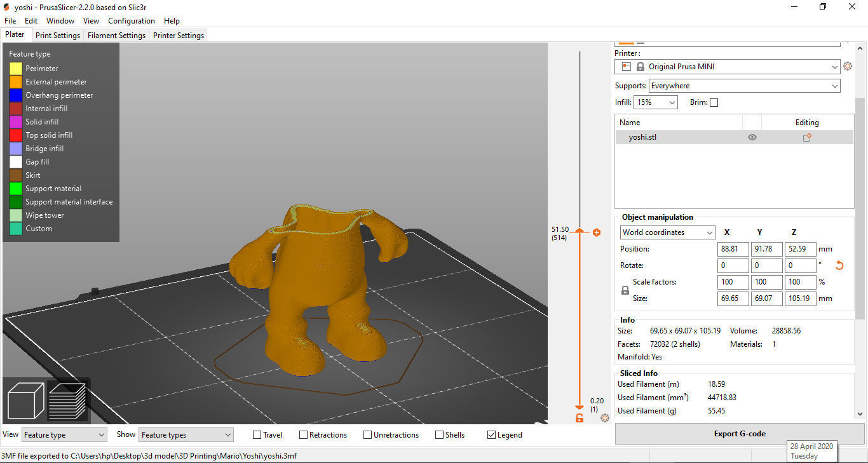Open the Configuration menu
Image resolution: width=868 pixels, height=463 pixels.
click(x=132, y=21)
